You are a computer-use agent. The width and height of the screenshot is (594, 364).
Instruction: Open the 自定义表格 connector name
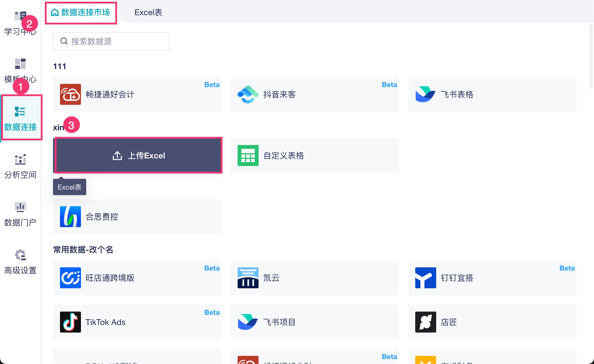tap(284, 156)
